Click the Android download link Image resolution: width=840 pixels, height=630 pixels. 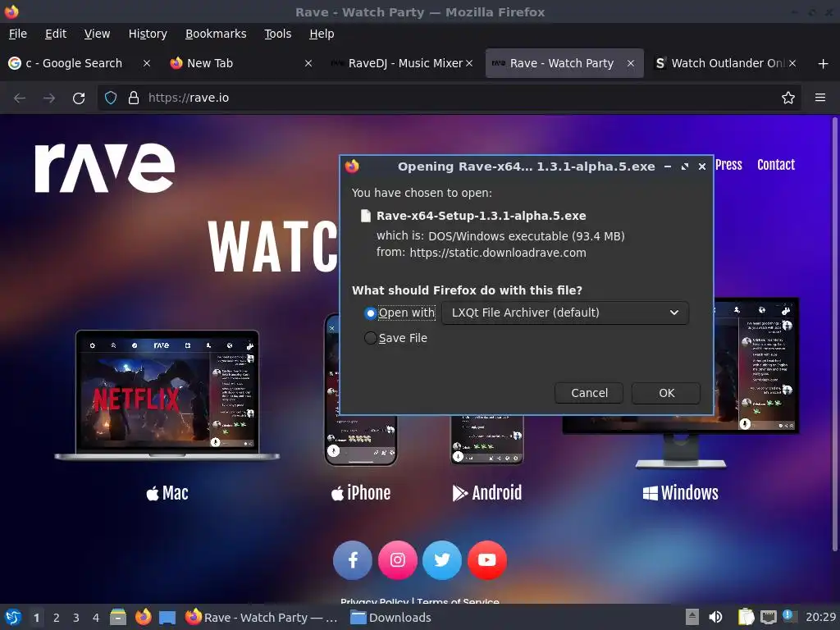tap(487, 493)
